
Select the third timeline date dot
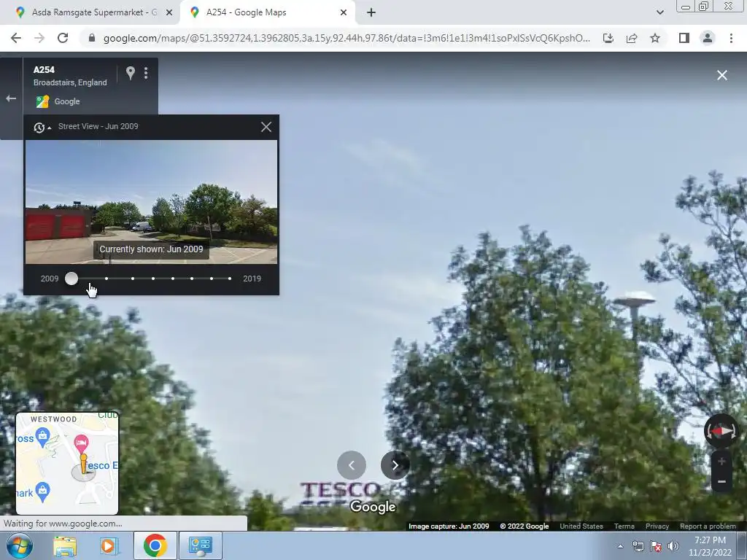(x=133, y=279)
